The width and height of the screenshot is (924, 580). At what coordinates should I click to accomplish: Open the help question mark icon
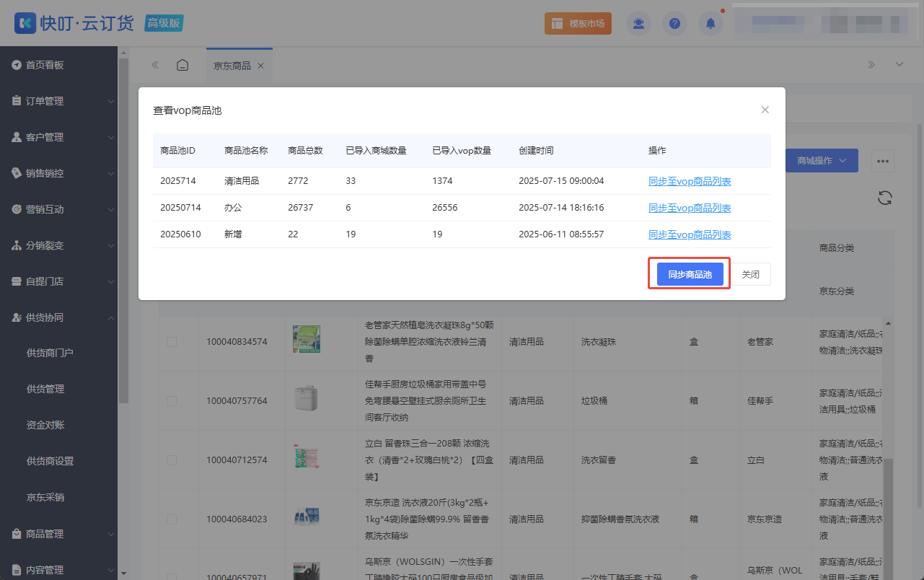click(x=674, y=23)
